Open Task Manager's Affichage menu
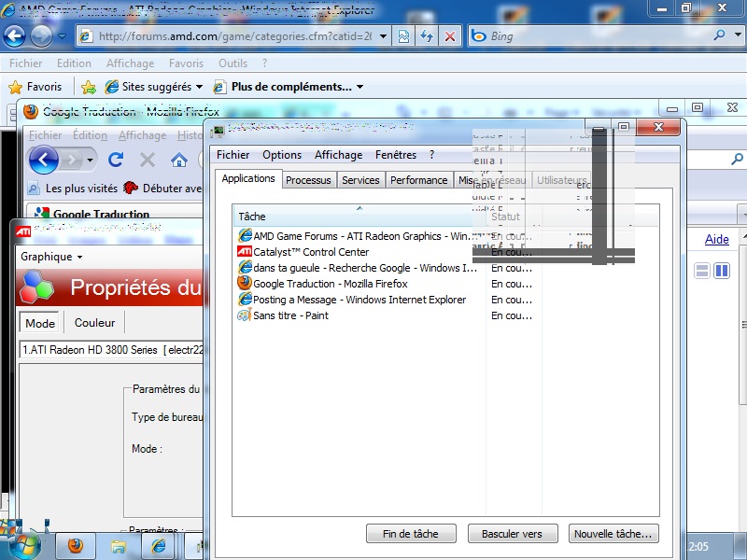 coord(339,155)
